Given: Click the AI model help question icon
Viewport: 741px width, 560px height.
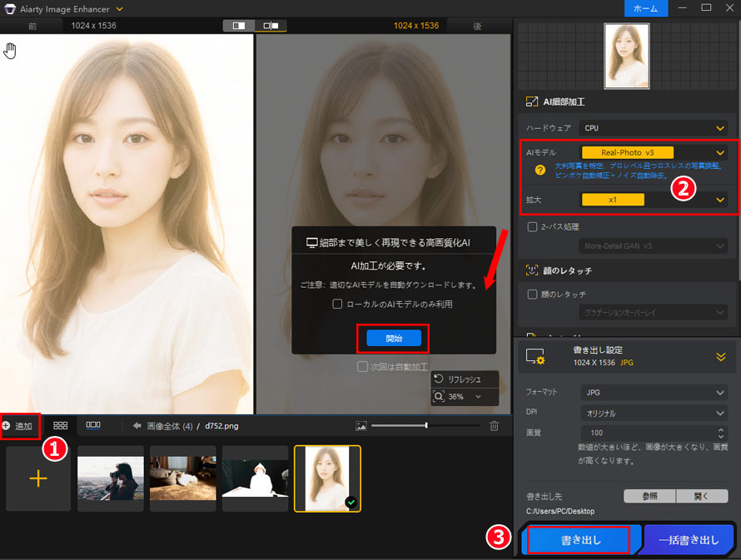Looking at the screenshot, I should pyautogui.click(x=540, y=170).
